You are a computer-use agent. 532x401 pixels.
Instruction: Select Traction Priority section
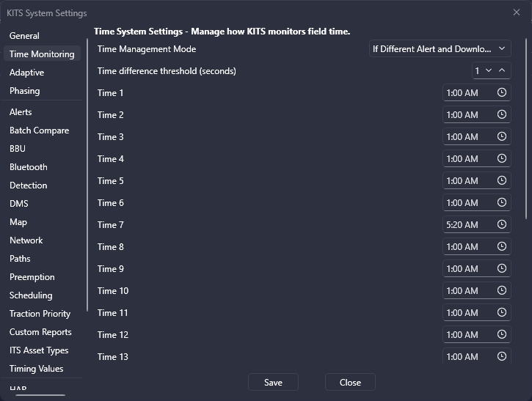coord(40,313)
